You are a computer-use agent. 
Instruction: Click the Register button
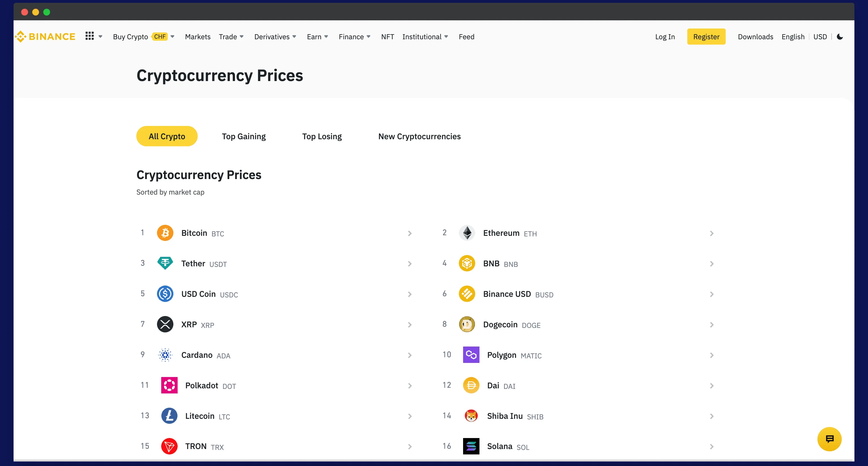[x=706, y=36]
